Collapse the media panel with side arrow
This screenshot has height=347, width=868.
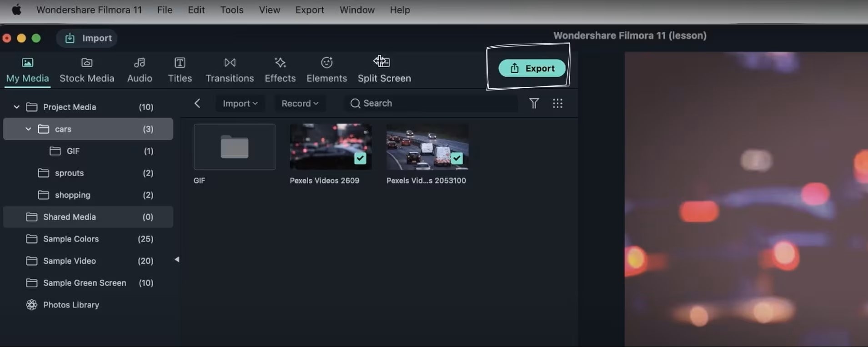coord(177,259)
